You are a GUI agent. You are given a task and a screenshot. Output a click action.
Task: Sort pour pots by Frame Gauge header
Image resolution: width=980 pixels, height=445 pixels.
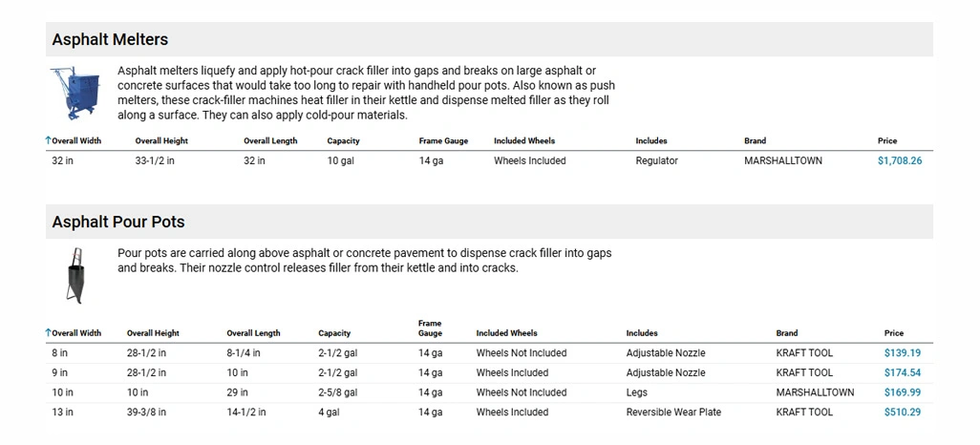[430, 328]
